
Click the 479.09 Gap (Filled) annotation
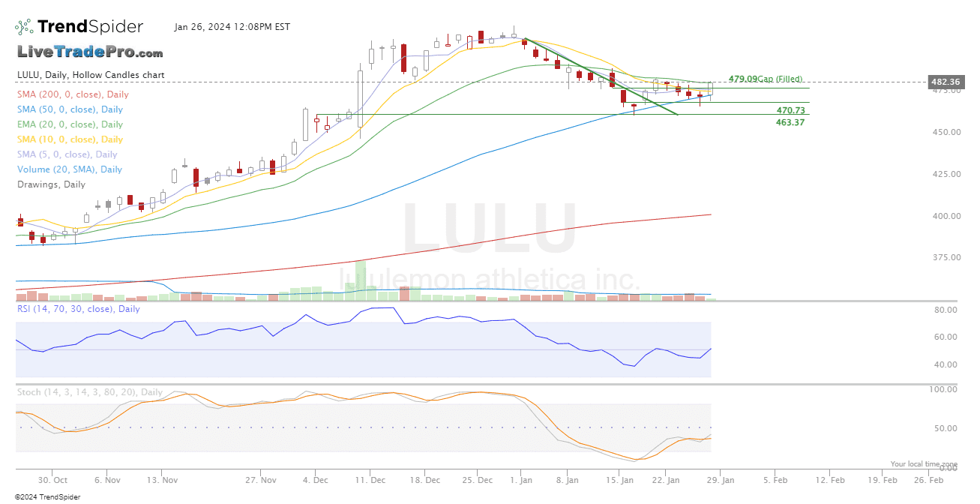click(766, 79)
